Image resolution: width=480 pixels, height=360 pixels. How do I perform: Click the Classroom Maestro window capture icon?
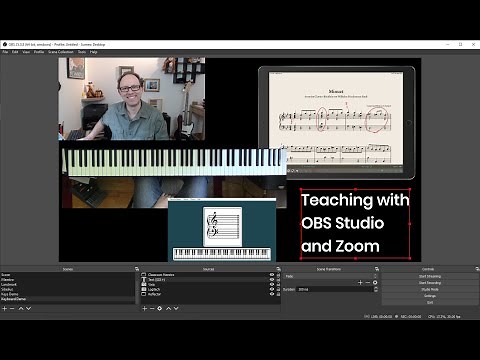coord(144,275)
